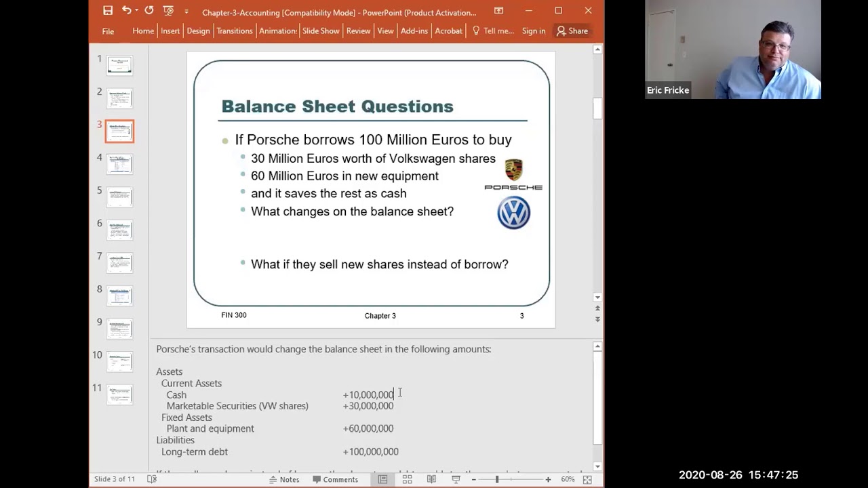Open the Acrobat tab

(448, 31)
